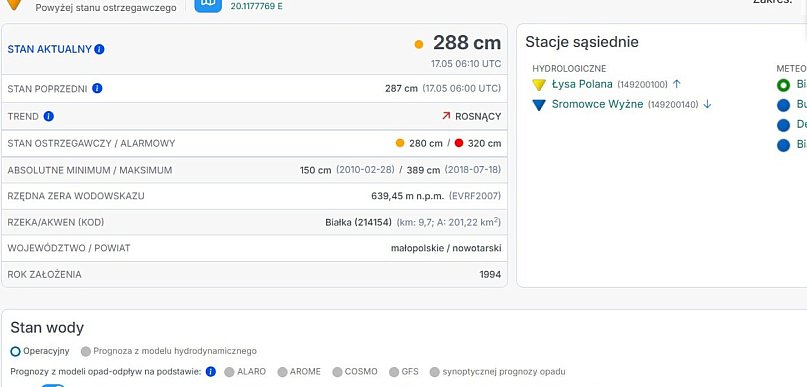This screenshot has height=387, width=807.
Task: Click the 320 cm alarm level value
Action: pos(484,143)
